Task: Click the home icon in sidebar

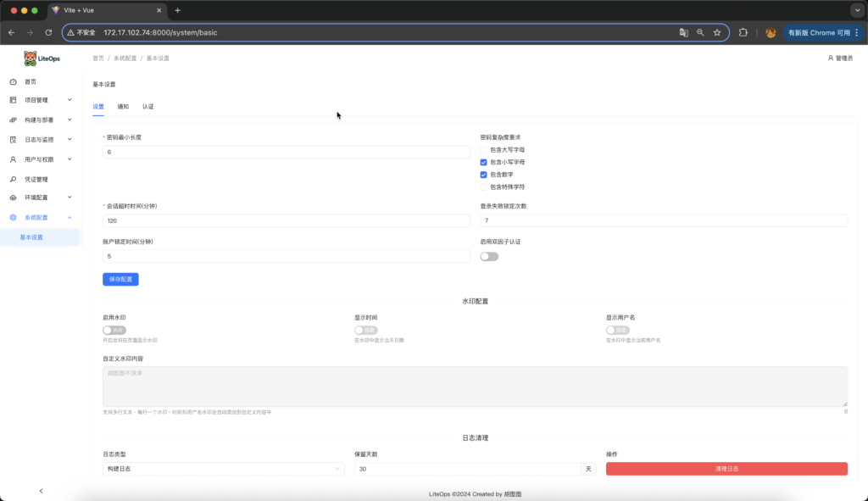Action: point(13,81)
